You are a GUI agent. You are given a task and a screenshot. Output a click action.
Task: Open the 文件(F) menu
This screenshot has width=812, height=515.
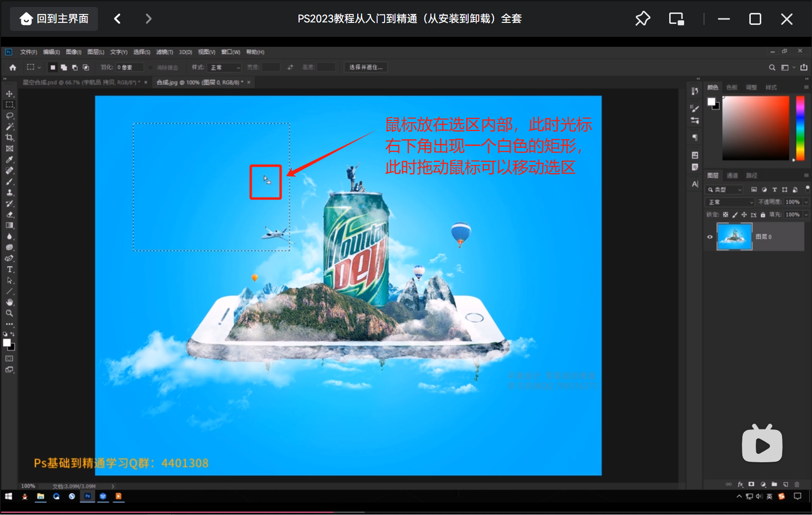[x=28, y=52]
